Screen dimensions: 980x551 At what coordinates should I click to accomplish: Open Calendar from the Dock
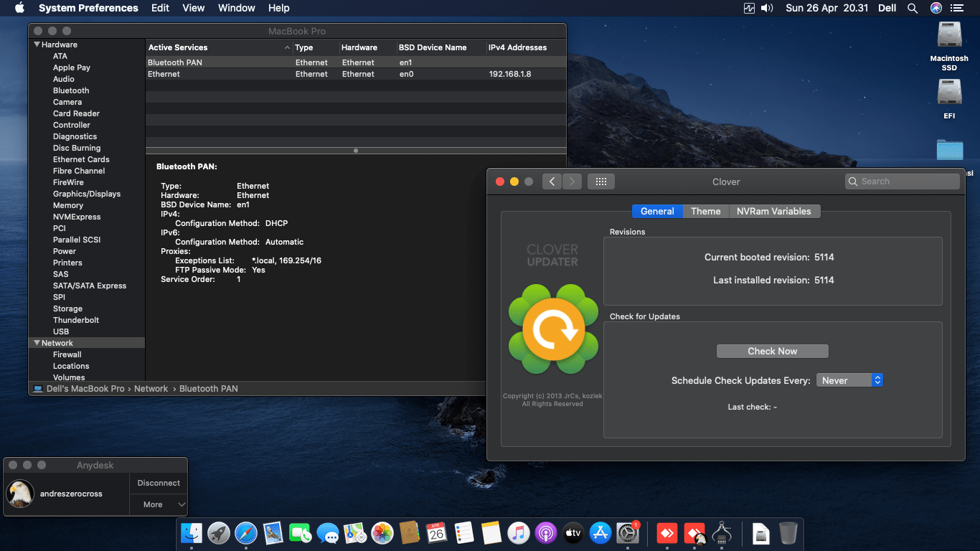437,533
